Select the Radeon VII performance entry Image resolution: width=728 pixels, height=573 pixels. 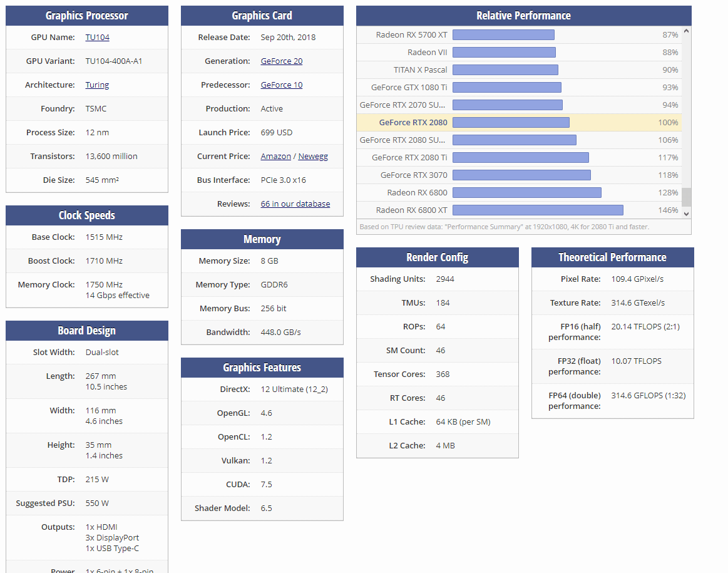tap(519, 53)
